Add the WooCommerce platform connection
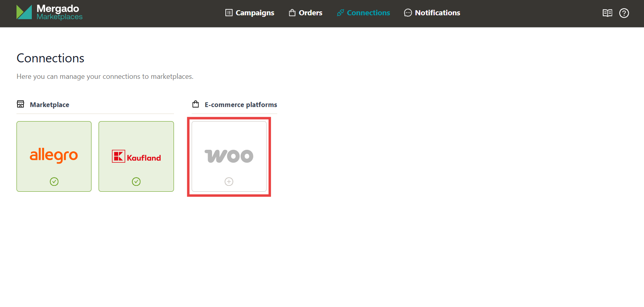 pos(229,156)
